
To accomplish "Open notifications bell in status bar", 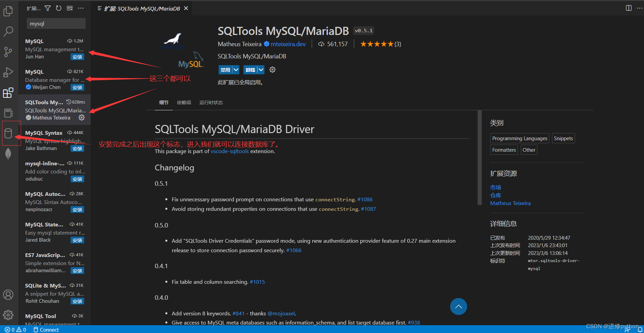I will pyautogui.click(x=640, y=329).
